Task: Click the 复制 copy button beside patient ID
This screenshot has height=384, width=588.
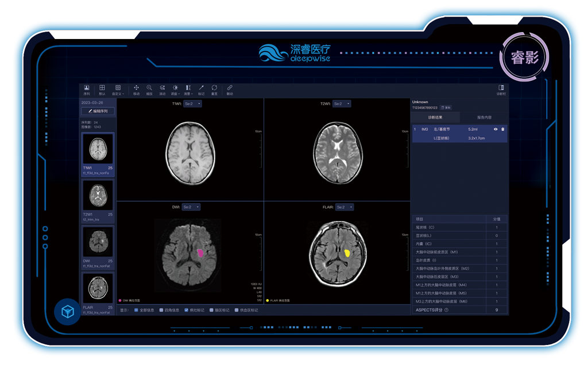Action: point(446,108)
